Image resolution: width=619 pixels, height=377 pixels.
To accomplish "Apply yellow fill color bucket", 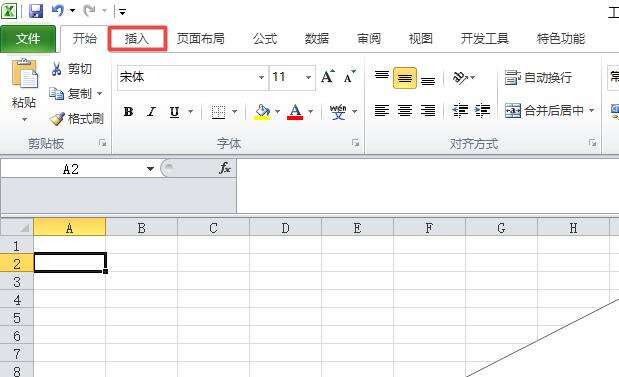I will pos(263,112).
